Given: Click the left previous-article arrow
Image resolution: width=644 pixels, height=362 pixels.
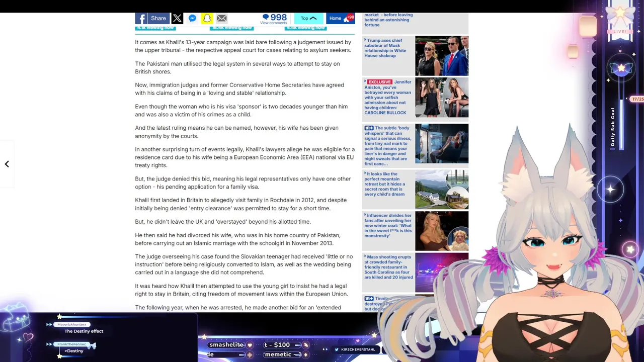Looking at the screenshot, I should pyautogui.click(x=7, y=164).
